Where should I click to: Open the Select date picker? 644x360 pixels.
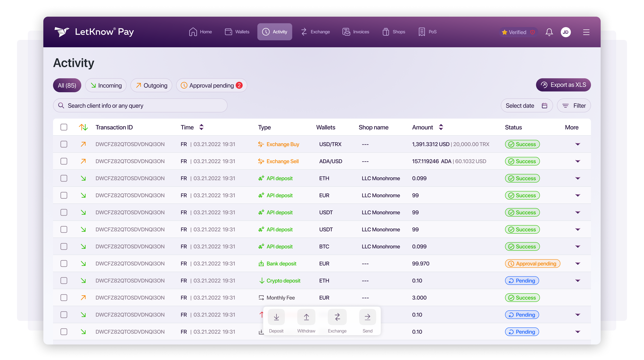click(x=527, y=105)
